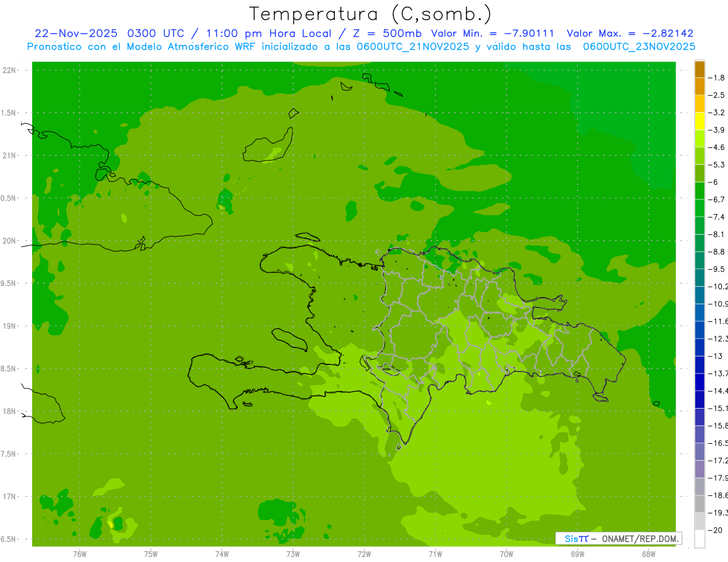This screenshot has width=728, height=562.
Task: Click the "72W" longitude label
Action: pyautogui.click(x=364, y=555)
